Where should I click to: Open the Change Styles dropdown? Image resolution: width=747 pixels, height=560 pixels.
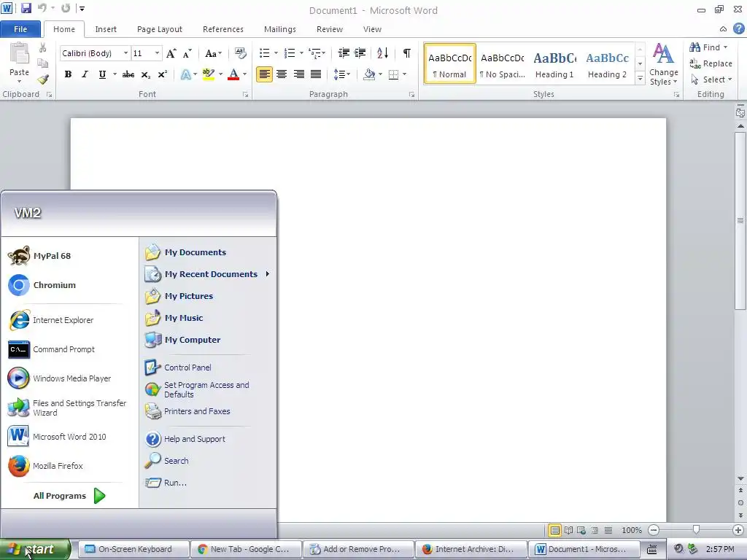point(664,64)
